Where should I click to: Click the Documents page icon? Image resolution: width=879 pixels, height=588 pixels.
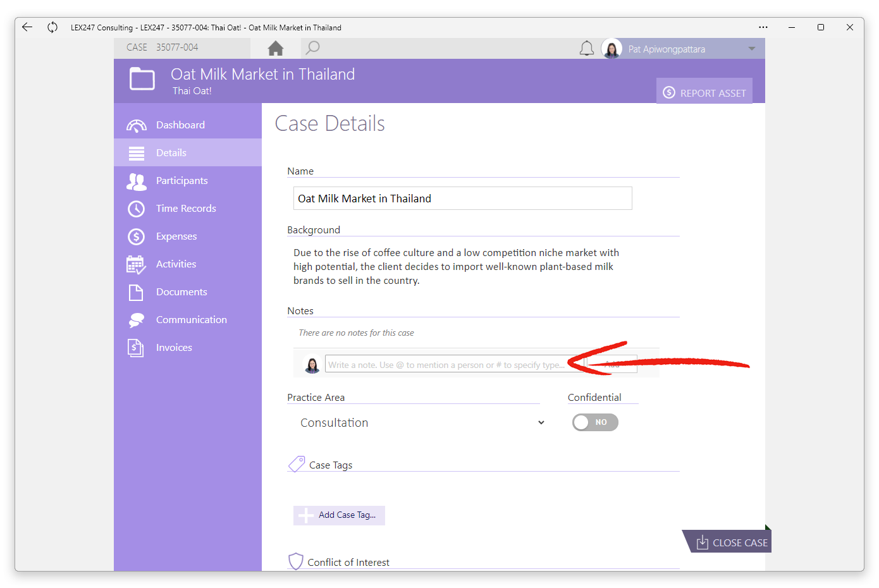(x=136, y=292)
